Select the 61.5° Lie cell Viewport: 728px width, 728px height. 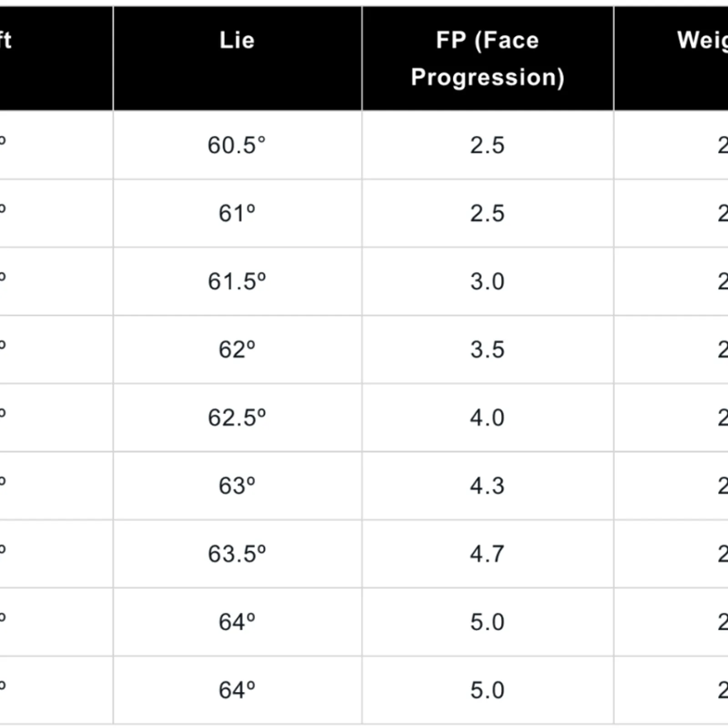tap(237, 282)
